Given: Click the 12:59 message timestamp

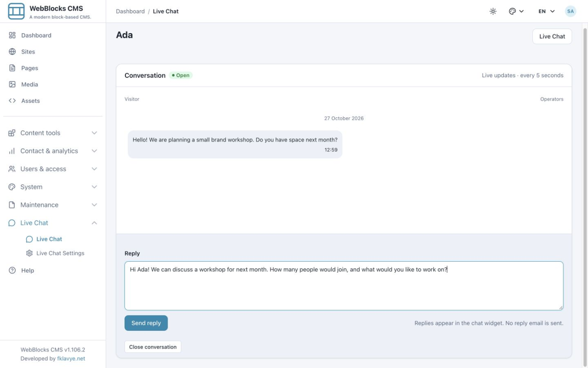Looking at the screenshot, I should click(331, 150).
